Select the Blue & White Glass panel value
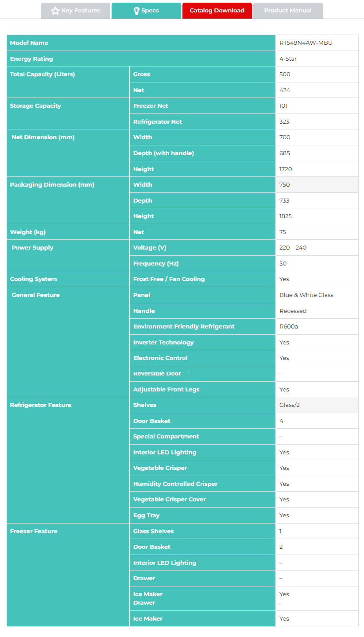The width and height of the screenshot is (364, 637). tap(306, 295)
